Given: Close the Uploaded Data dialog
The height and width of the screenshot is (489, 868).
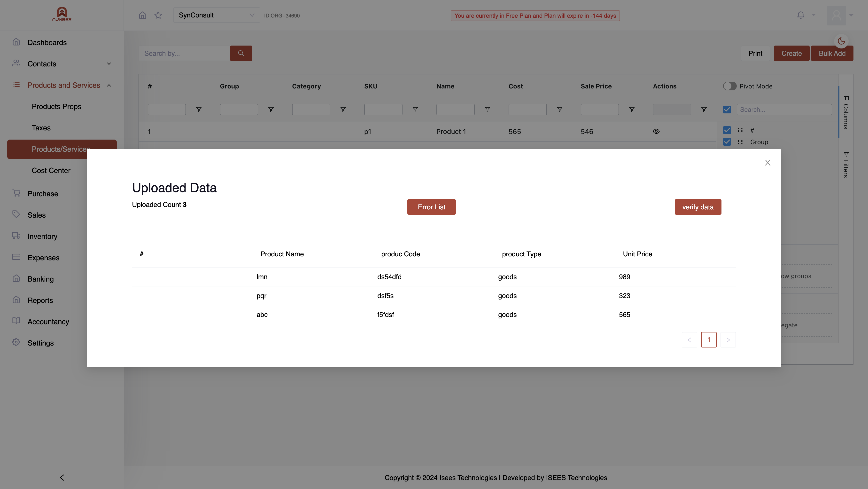Looking at the screenshot, I should pos(767,163).
